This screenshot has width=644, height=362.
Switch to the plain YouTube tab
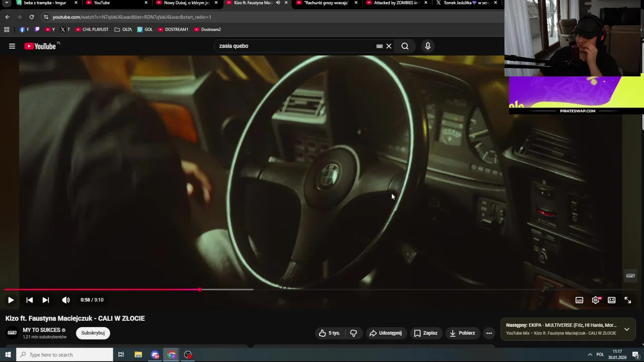click(117, 3)
